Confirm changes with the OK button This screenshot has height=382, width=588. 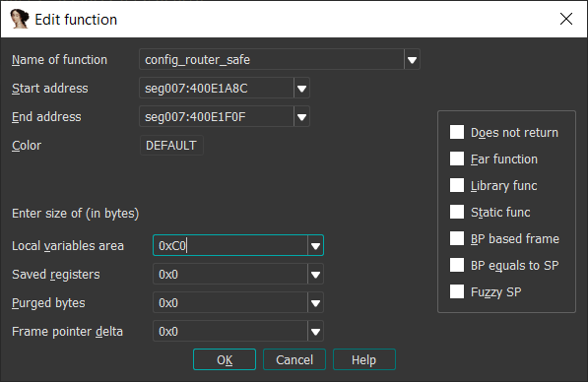pos(225,359)
